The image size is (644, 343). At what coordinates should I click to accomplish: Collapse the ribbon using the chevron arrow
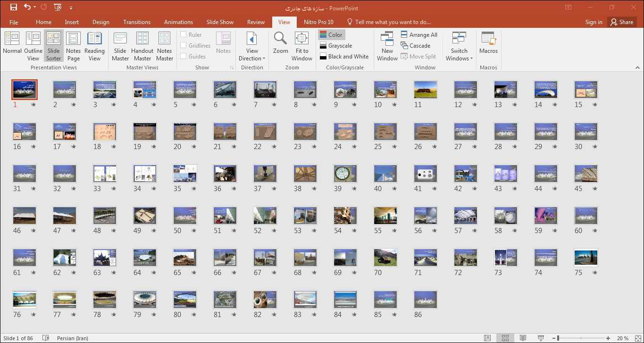tap(637, 67)
